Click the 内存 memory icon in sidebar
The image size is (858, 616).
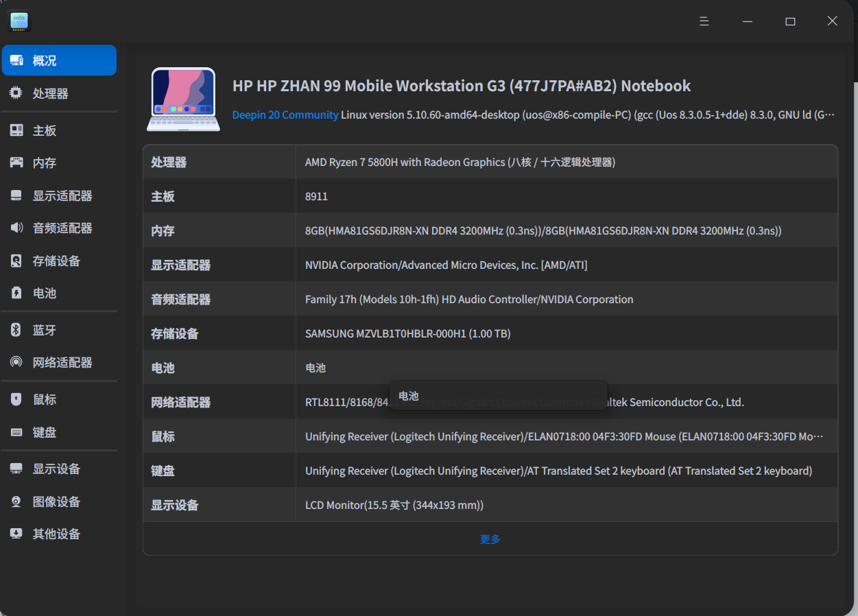coord(16,163)
